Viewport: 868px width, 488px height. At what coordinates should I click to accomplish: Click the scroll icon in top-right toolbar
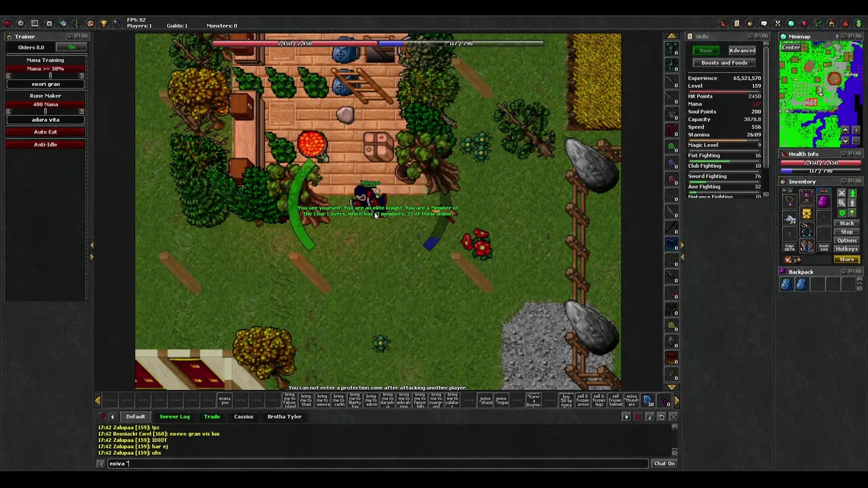pyautogui.click(x=737, y=23)
